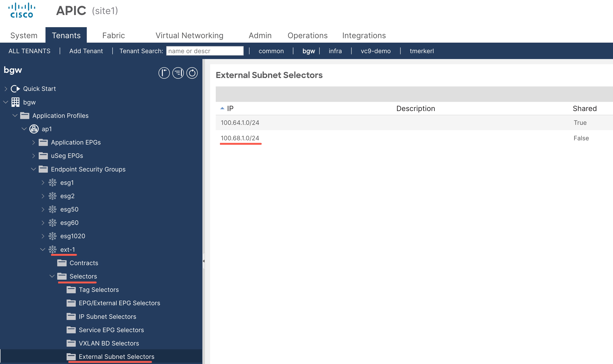613x364 pixels.
Task: Expand the Application EPGs node
Action: click(34, 142)
